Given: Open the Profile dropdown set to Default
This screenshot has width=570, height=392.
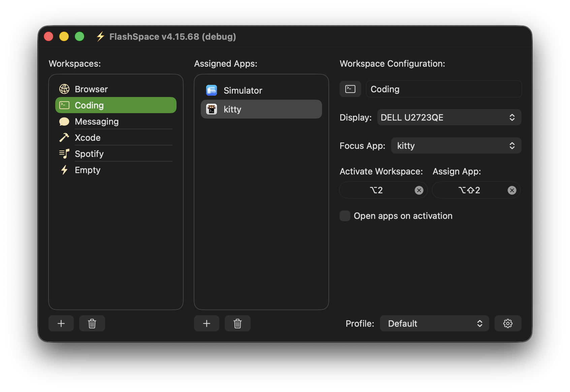Looking at the screenshot, I should tap(435, 323).
